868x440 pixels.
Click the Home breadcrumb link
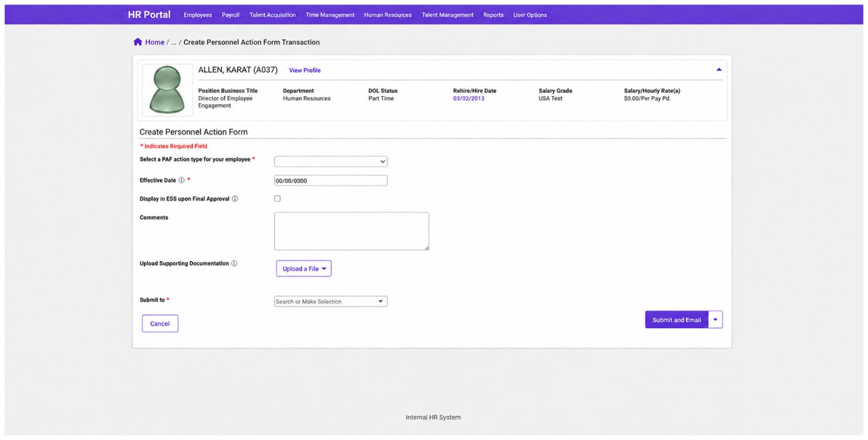155,42
